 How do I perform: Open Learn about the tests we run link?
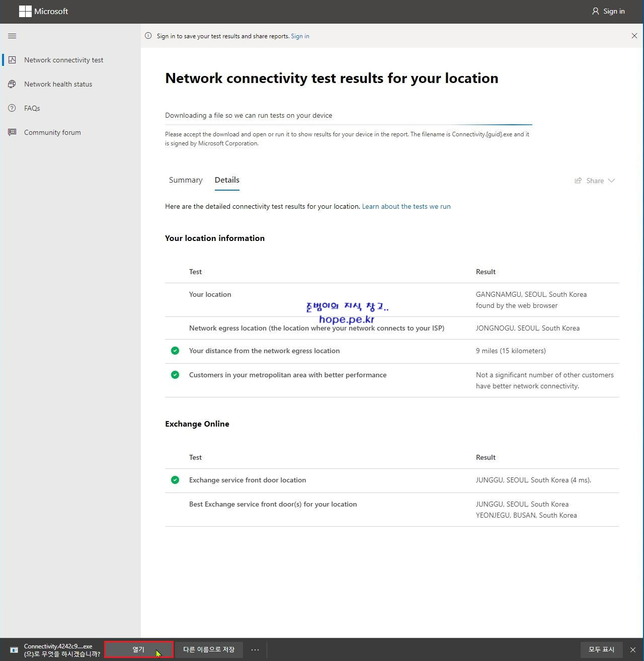(406, 206)
